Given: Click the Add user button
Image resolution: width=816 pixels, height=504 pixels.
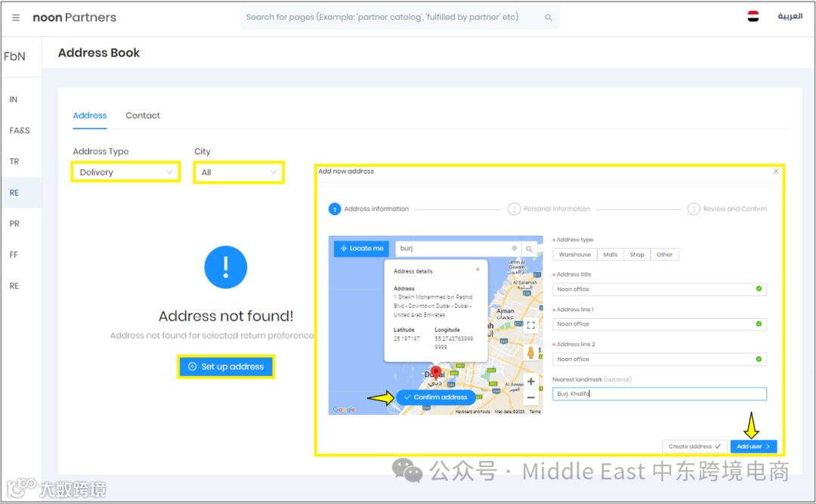Looking at the screenshot, I should 753,447.
